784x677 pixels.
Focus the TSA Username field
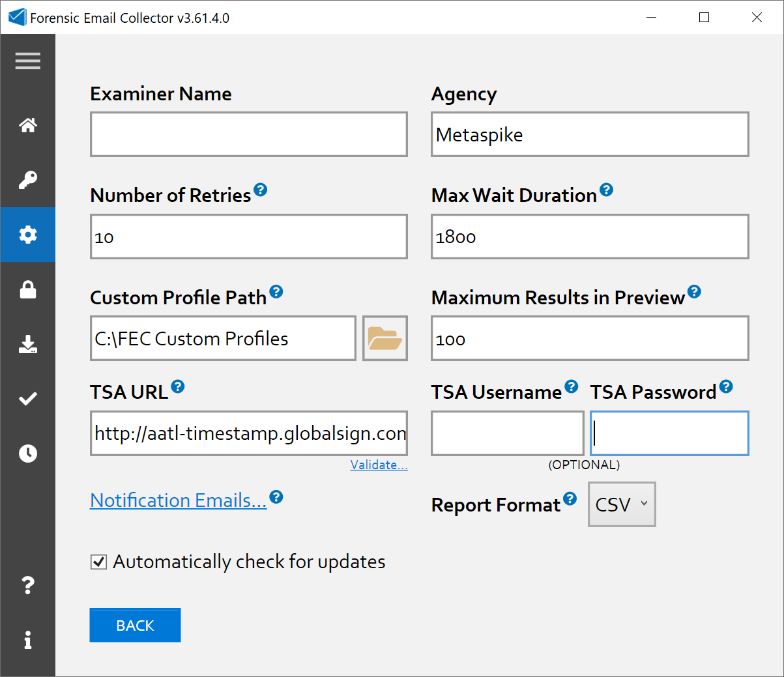(x=507, y=433)
